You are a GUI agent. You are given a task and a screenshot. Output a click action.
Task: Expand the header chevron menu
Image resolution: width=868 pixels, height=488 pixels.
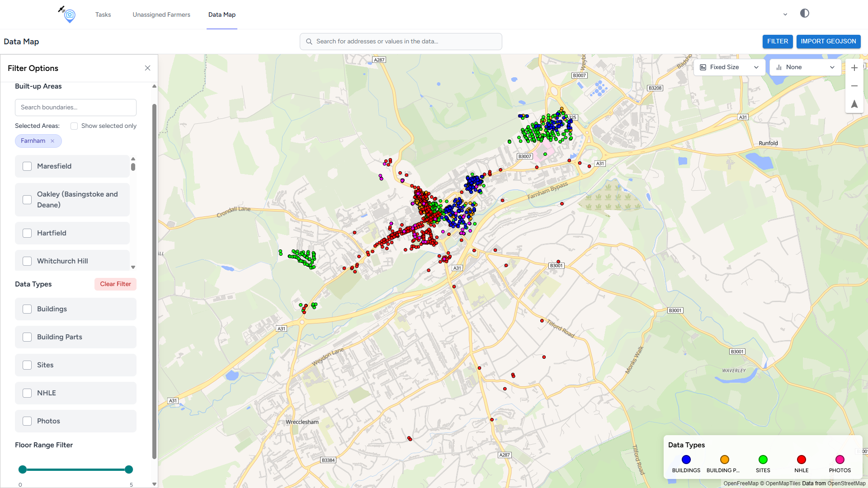pyautogui.click(x=785, y=14)
